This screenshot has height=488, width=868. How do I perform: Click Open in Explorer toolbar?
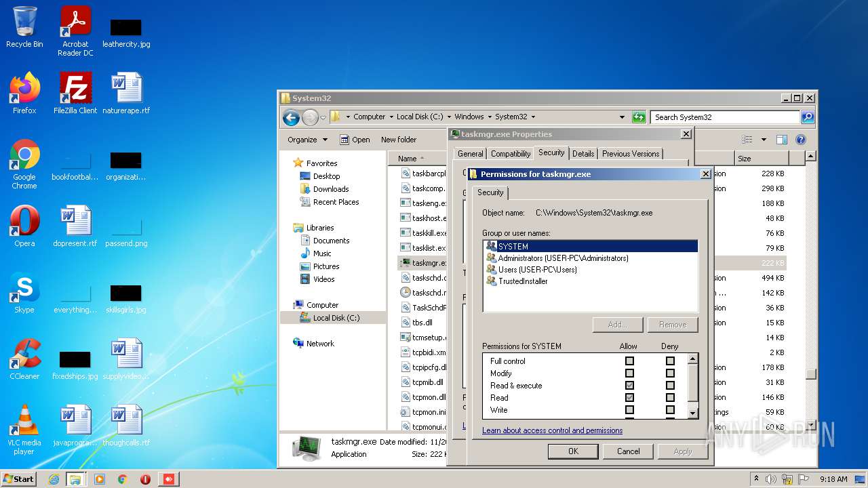(355, 140)
